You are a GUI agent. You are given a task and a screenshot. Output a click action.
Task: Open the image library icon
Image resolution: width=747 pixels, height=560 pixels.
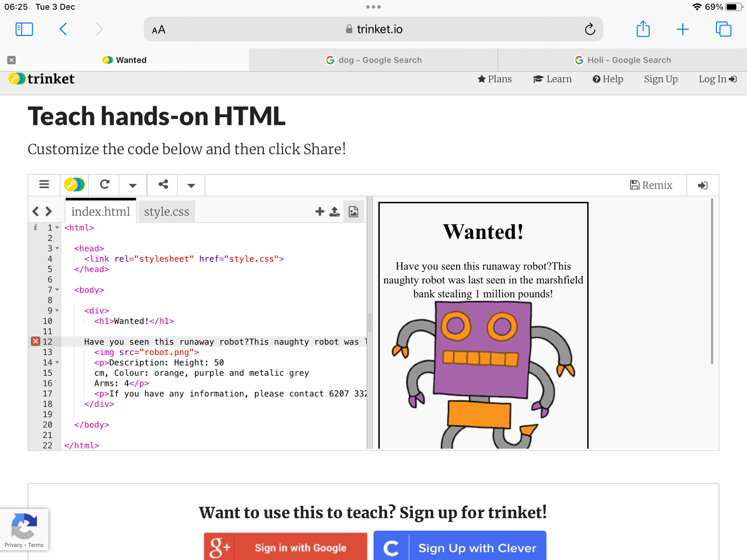tap(354, 211)
